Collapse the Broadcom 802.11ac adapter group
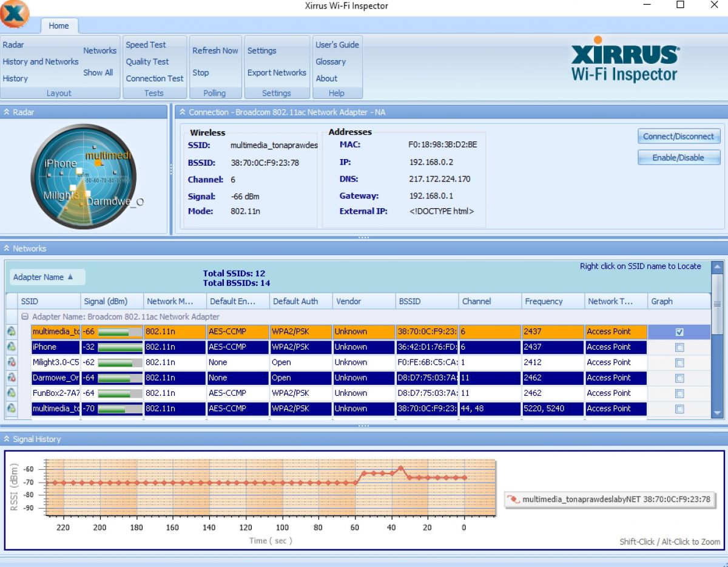This screenshot has height=567, width=728. pos(25,317)
